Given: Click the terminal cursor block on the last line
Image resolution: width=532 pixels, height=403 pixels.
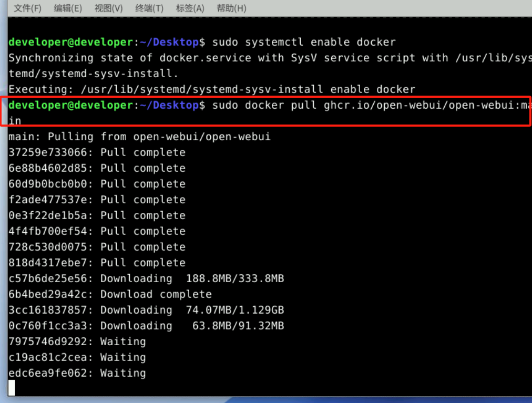Looking at the screenshot, I should click(x=12, y=388).
